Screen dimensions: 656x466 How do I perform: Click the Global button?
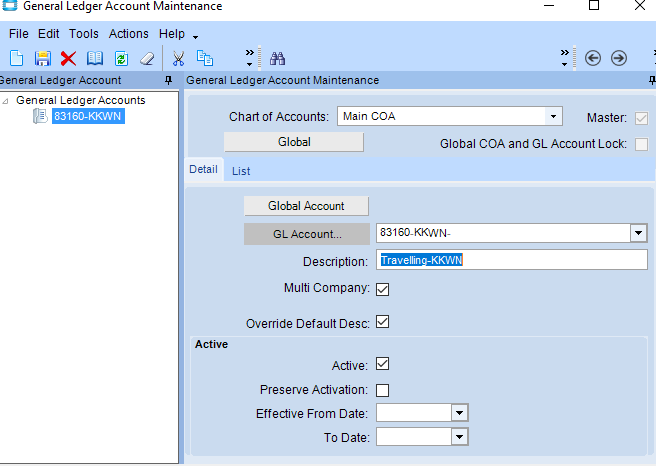(294, 142)
